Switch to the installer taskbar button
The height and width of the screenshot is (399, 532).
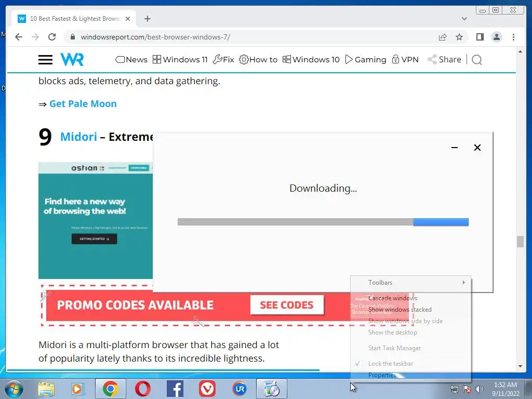point(271,389)
